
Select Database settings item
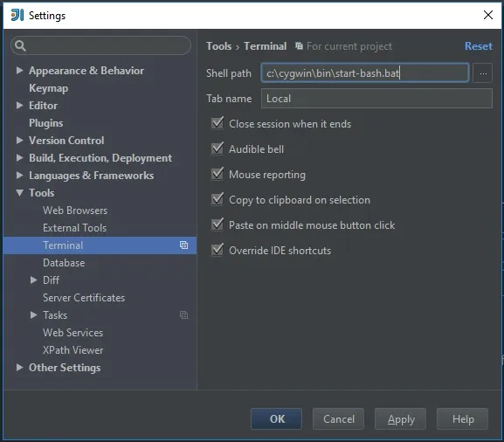point(64,263)
